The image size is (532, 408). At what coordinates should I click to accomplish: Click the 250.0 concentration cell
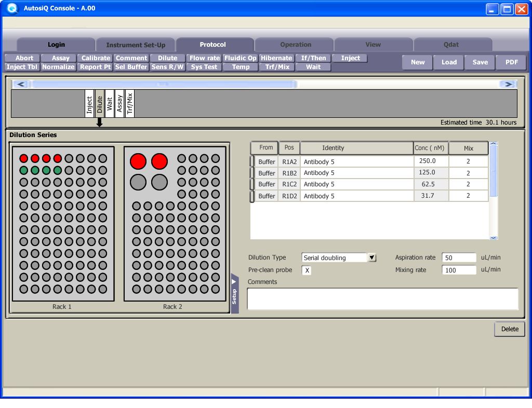pos(431,161)
